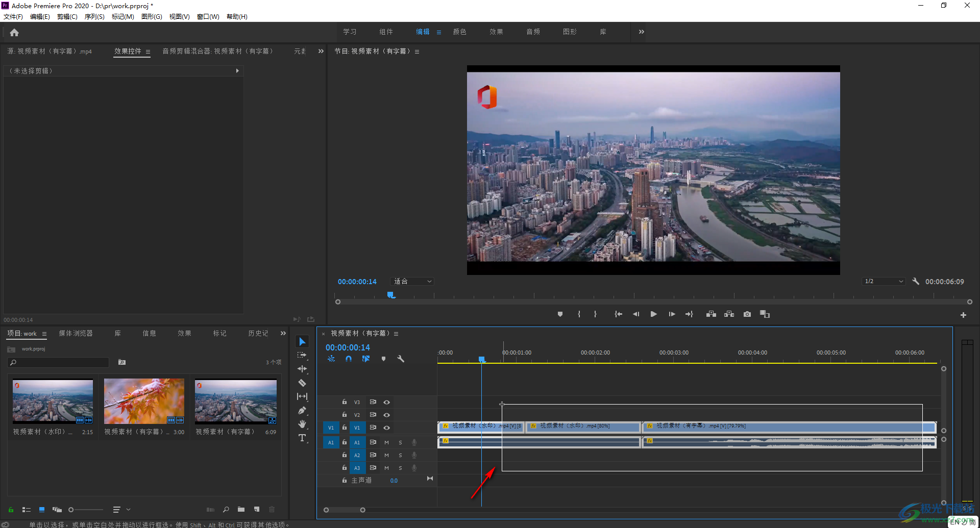Switch to 音频 workspace

coord(533,32)
